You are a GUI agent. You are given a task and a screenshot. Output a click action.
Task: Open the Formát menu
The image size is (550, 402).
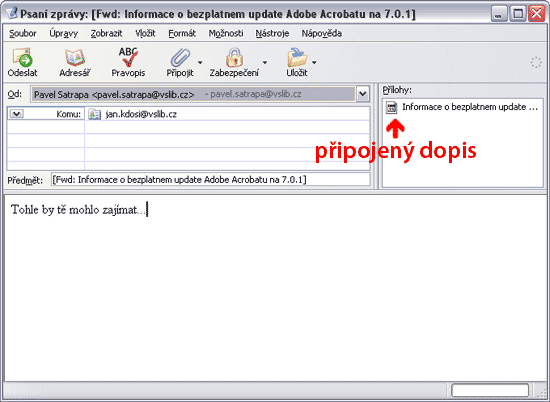tap(182, 33)
